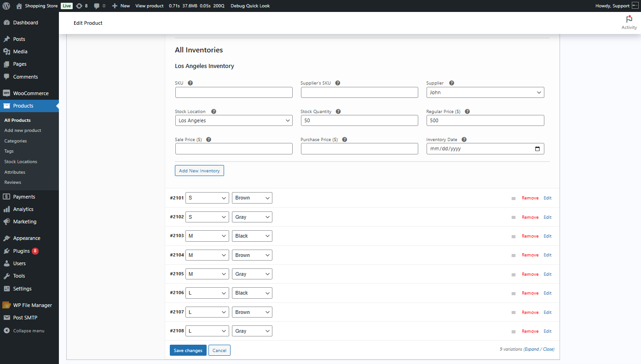Open the size dropdown for variation #2101
This screenshot has height=364, width=641.
coord(207,198)
